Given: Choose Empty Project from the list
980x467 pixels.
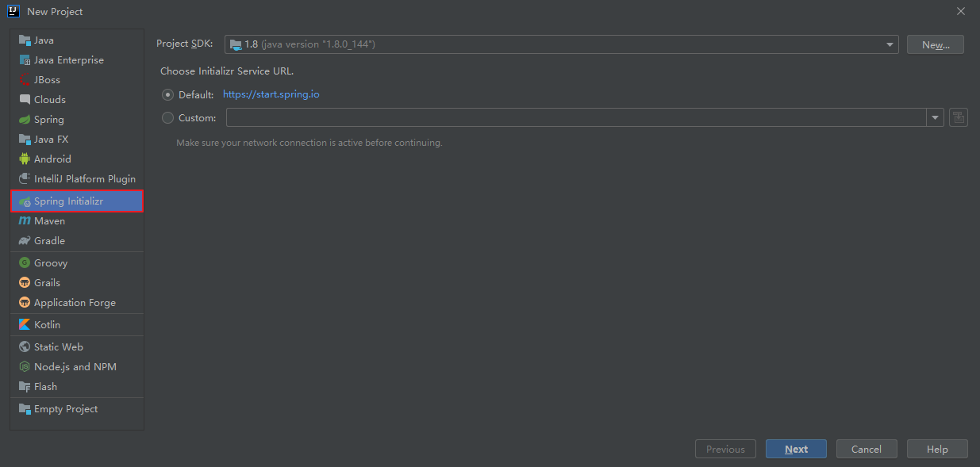Looking at the screenshot, I should click(x=77, y=408).
